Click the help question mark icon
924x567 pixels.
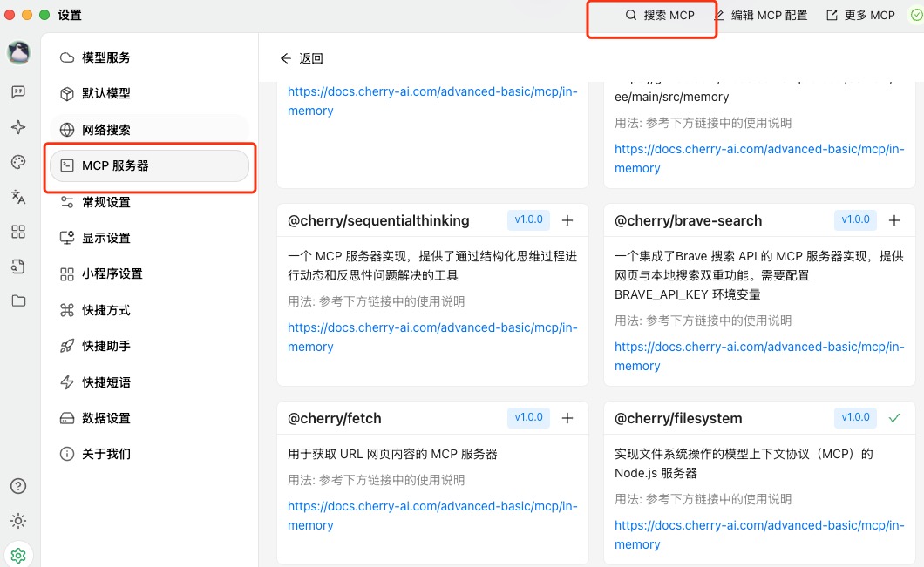click(x=18, y=486)
